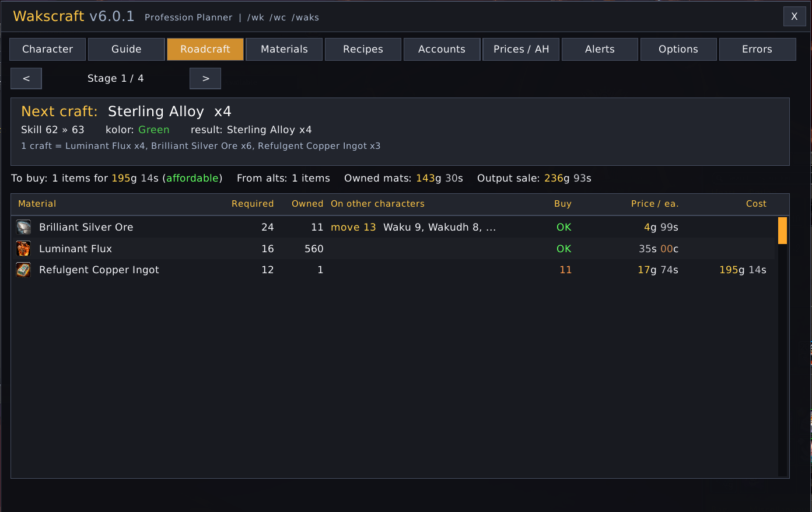The height and width of the screenshot is (512, 812).
Task: Click the Owned column header
Action: [x=307, y=204]
